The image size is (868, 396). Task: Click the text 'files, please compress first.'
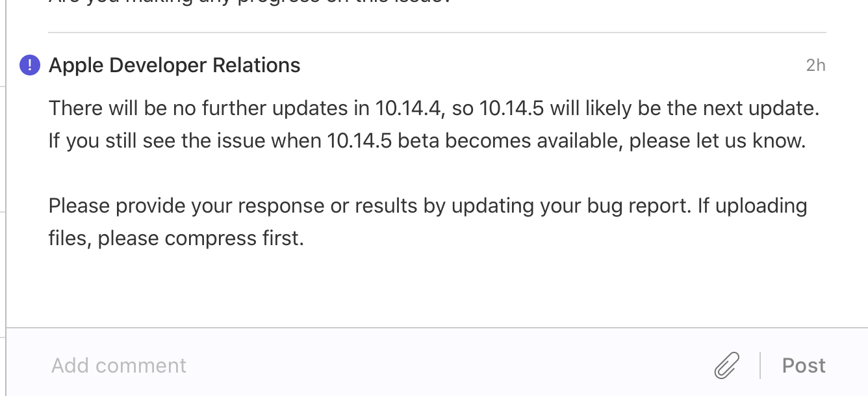click(176, 239)
